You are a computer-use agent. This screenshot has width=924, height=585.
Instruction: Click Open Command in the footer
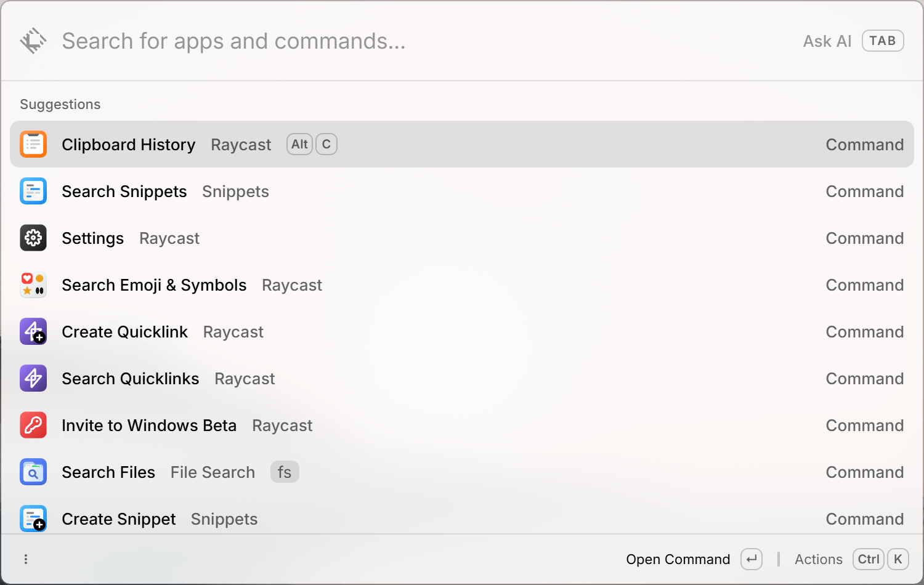pyautogui.click(x=678, y=559)
